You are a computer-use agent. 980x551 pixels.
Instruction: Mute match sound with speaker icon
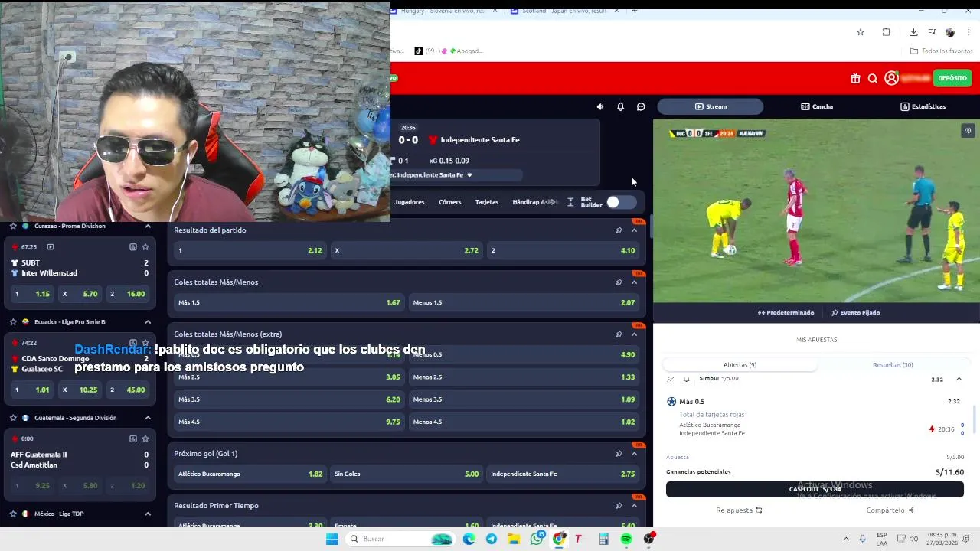tap(600, 106)
